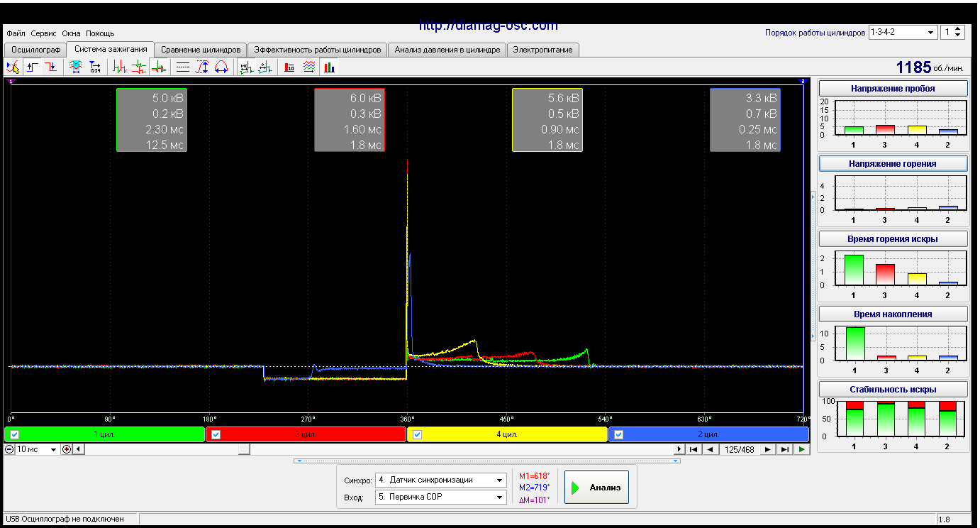Click scrollbar left arrow
This screenshot has width=980, height=528.
(78, 449)
